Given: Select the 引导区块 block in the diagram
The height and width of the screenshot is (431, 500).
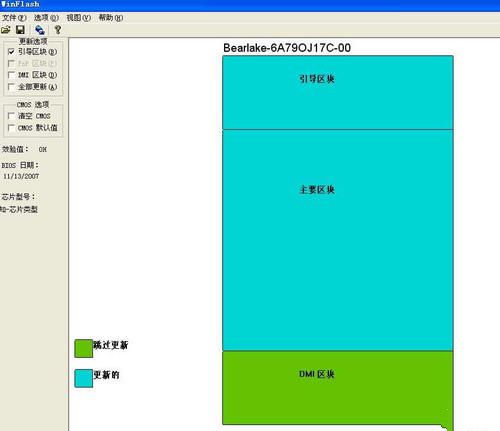Looking at the screenshot, I should (338, 92).
